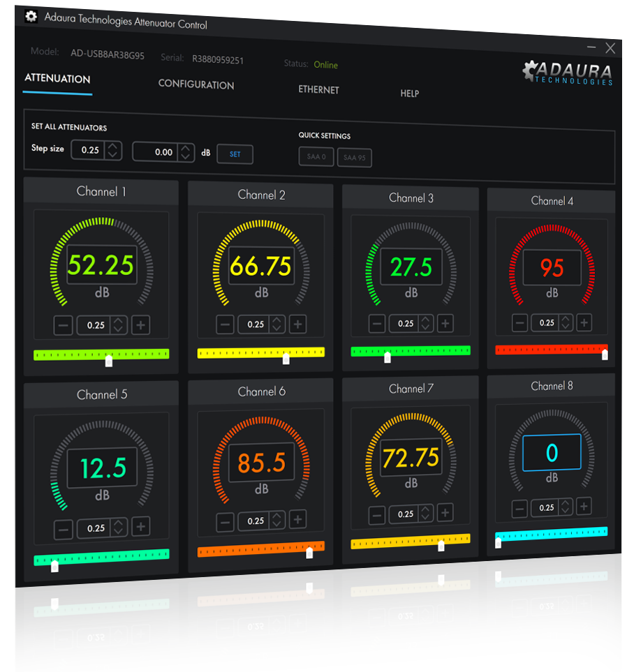The image size is (627, 672).
Task: Click the Channel 8 value box showing 0
Action: [552, 453]
